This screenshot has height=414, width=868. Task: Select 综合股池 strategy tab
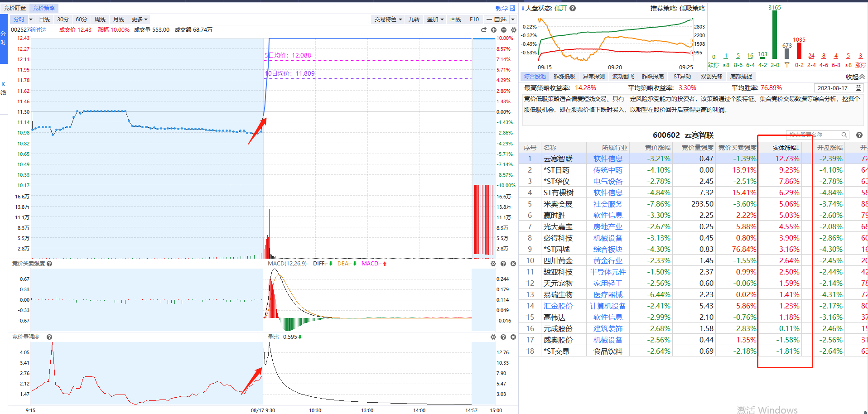click(535, 77)
